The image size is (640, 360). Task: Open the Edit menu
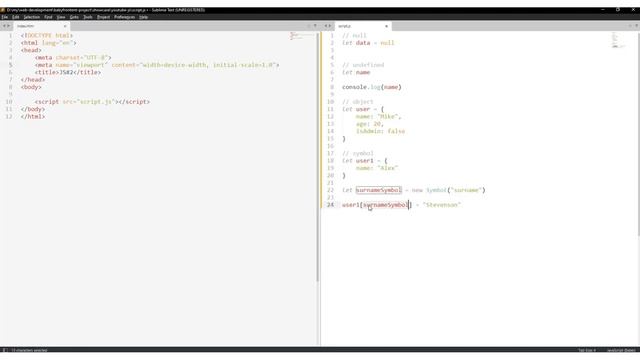pos(16,17)
